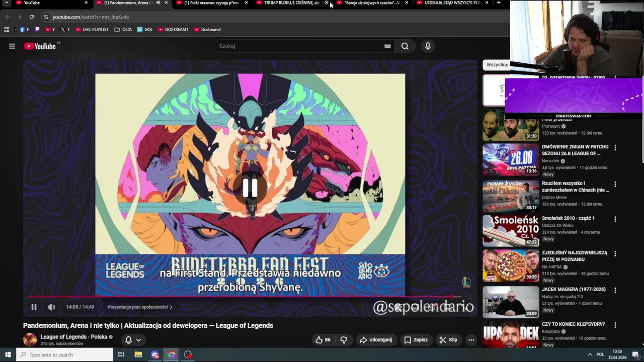Viewport: 644px width, 362px height.
Task: Open Windows Start menu
Action: coord(8,354)
